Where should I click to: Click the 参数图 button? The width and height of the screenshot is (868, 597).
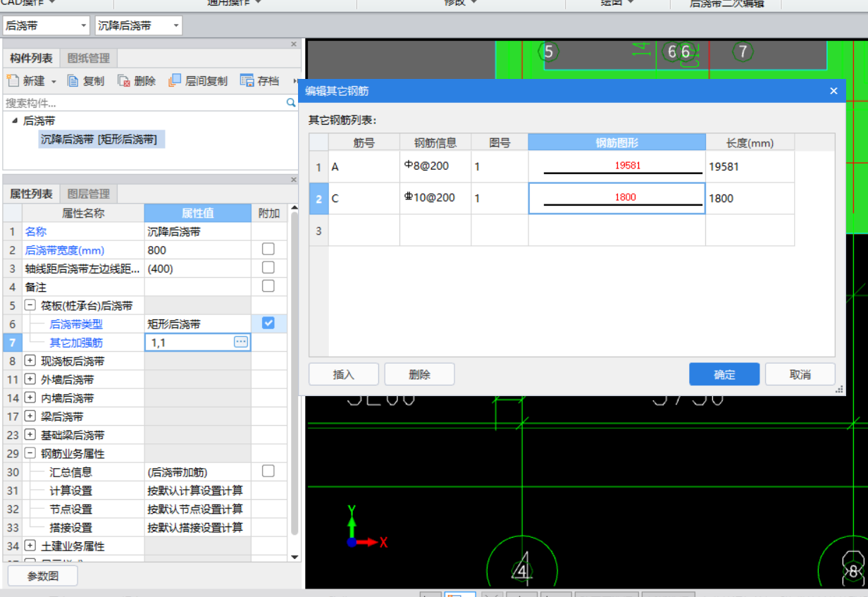(43, 576)
